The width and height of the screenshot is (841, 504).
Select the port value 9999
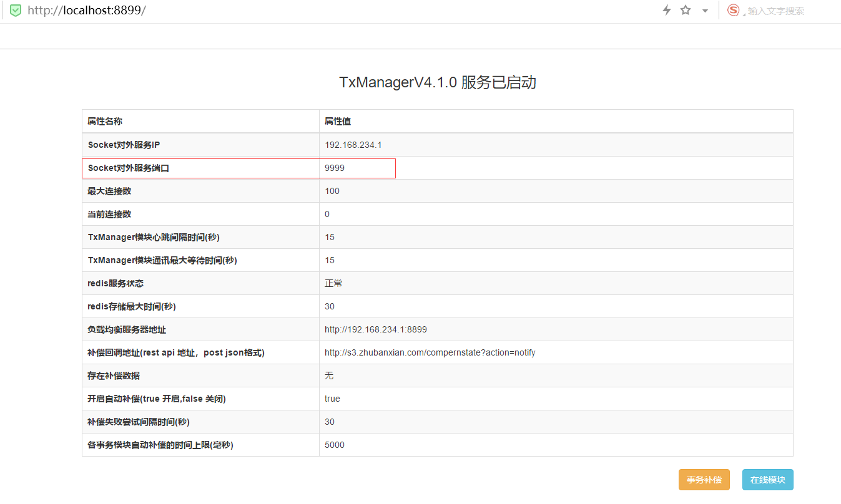[335, 168]
